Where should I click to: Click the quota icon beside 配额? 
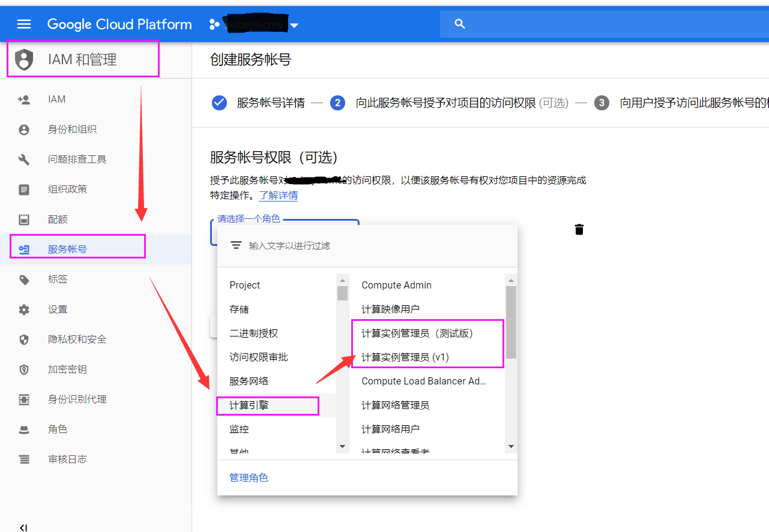pyautogui.click(x=24, y=220)
